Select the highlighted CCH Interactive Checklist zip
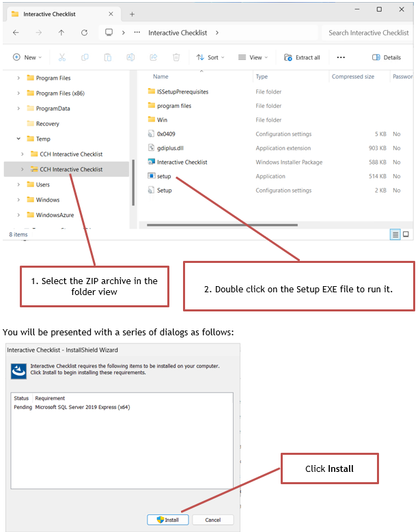The width and height of the screenshot is (420, 532). (66, 169)
